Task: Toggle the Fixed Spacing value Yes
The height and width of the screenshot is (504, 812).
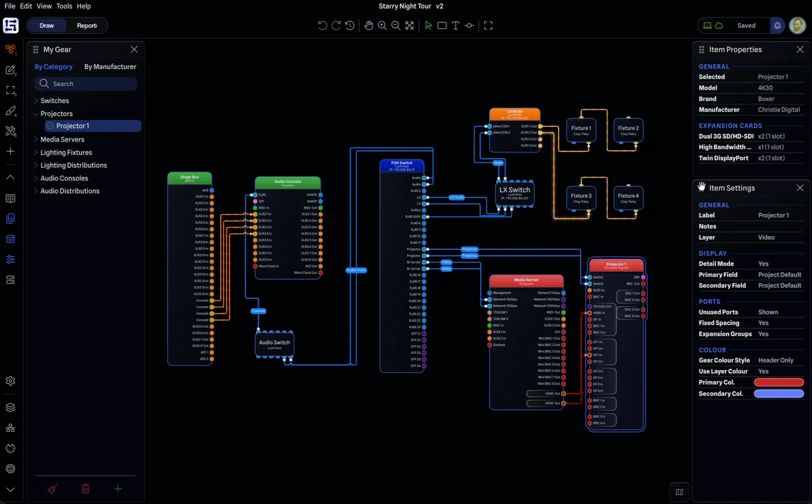Action: (763, 323)
